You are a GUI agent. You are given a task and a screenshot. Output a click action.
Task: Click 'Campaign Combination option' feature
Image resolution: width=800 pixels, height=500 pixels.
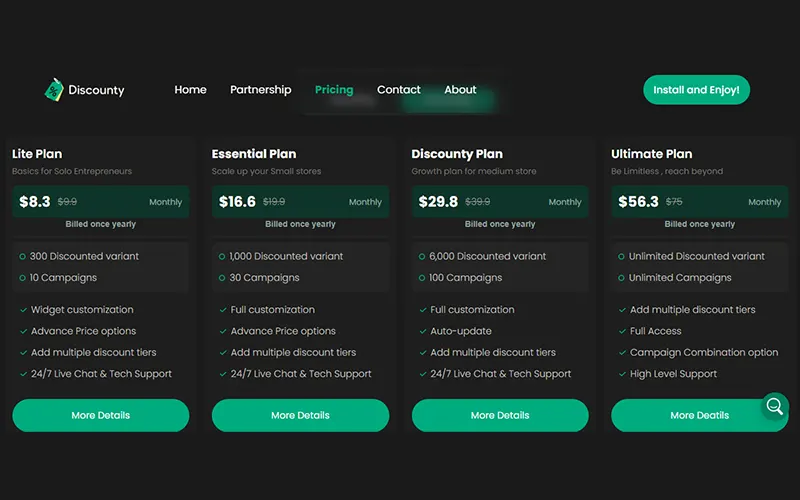pyautogui.click(x=704, y=353)
